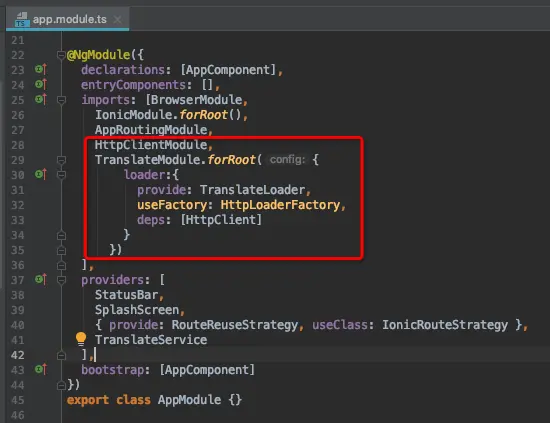The image size is (550, 423).
Task: Click line number 46 in gutter
Action: [18, 415]
